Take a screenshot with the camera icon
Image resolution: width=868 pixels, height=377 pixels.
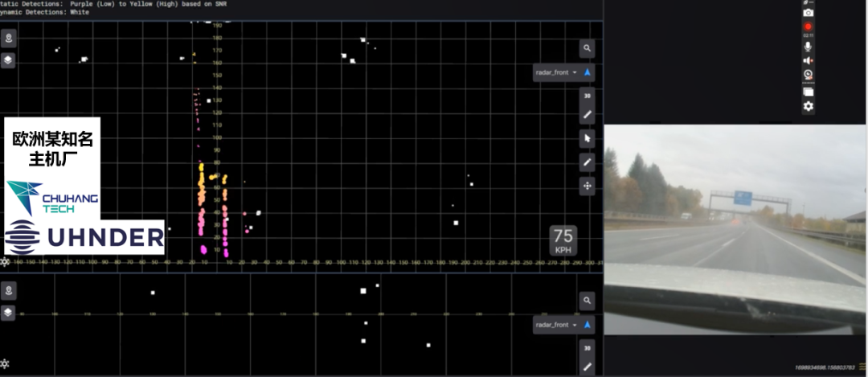click(x=809, y=13)
